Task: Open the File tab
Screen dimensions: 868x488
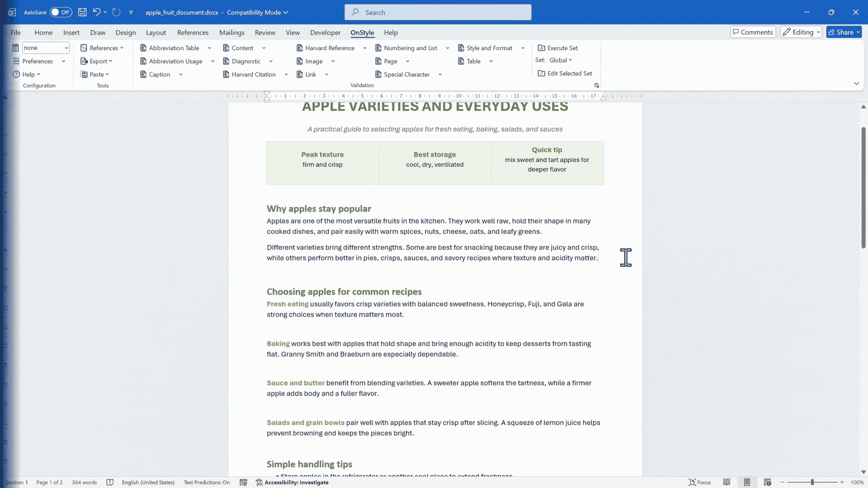Action: point(16,33)
